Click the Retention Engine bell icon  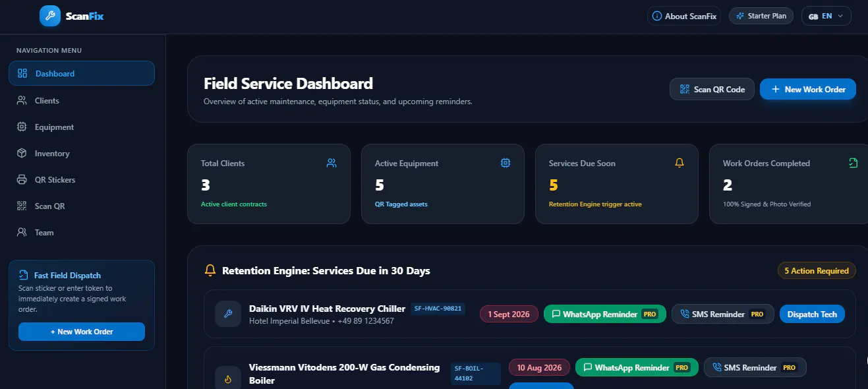(210, 270)
